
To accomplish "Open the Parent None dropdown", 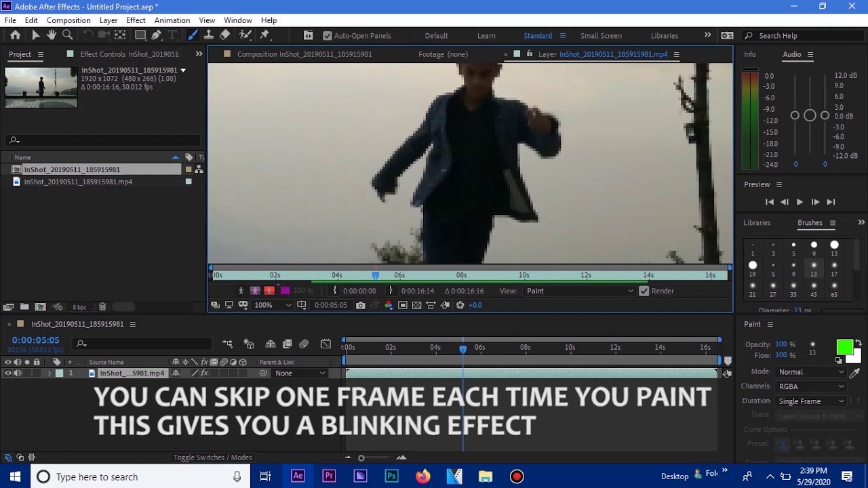I will tap(300, 373).
